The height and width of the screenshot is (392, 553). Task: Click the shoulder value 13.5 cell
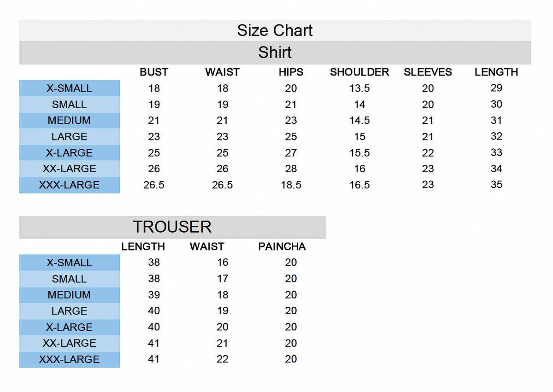pos(359,88)
